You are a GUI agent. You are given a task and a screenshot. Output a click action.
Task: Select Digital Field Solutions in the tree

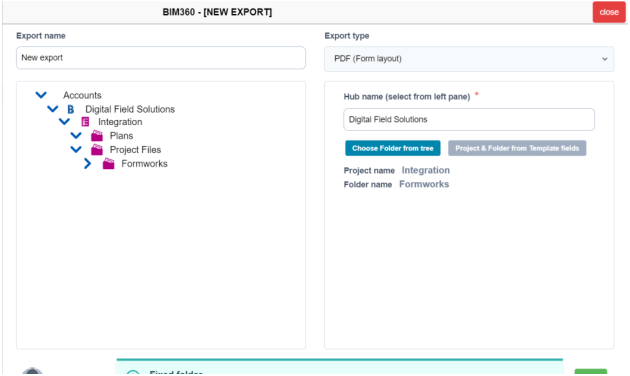(130, 109)
